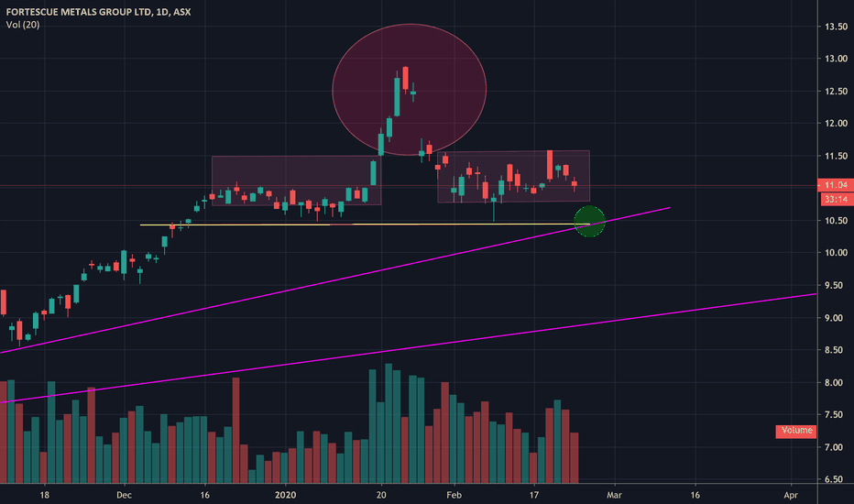Select the Vol (20) indicator label
The image size is (854, 504).
[22, 25]
